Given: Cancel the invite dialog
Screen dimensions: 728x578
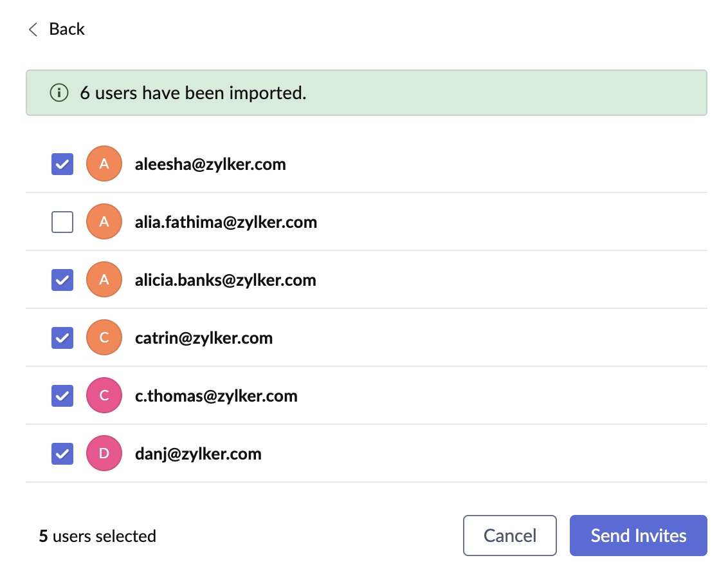Looking at the screenshot, I should tap(509, 536).
